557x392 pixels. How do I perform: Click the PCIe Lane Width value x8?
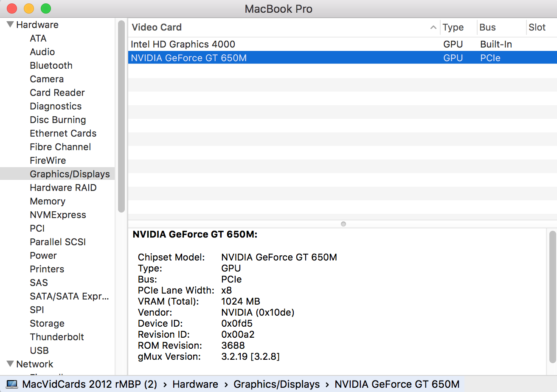(227, 290)
